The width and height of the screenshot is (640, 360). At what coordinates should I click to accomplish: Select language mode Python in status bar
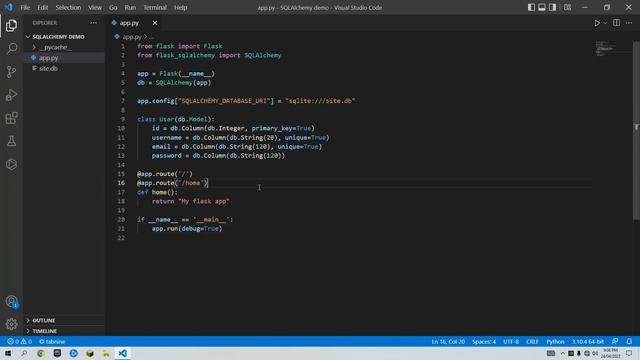[555, 342]
